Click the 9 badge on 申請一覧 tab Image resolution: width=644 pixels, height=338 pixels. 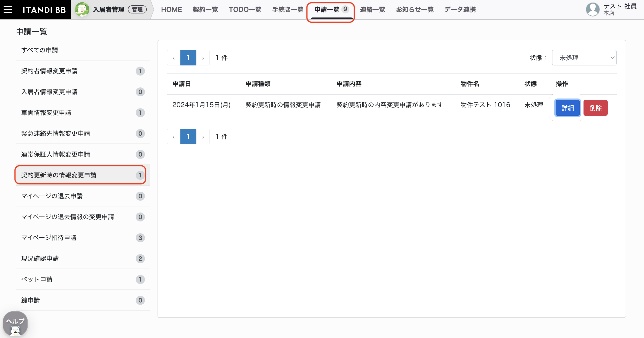345,9
